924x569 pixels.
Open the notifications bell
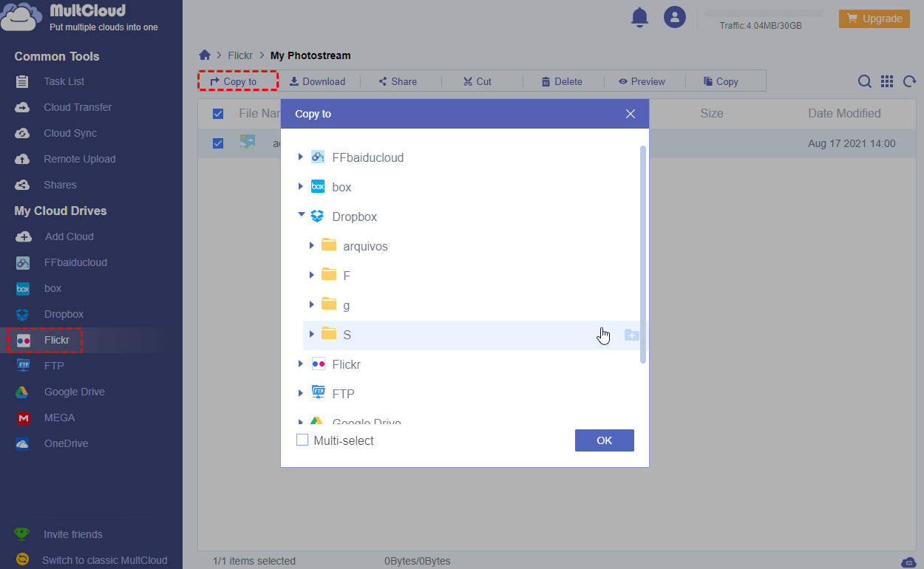639,17
